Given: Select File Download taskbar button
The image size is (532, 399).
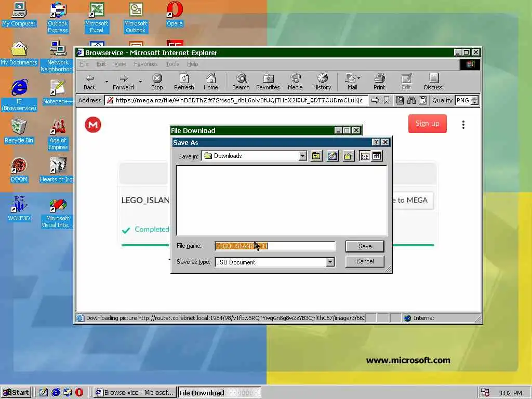Looking at the screenshot, I should 219,393.
